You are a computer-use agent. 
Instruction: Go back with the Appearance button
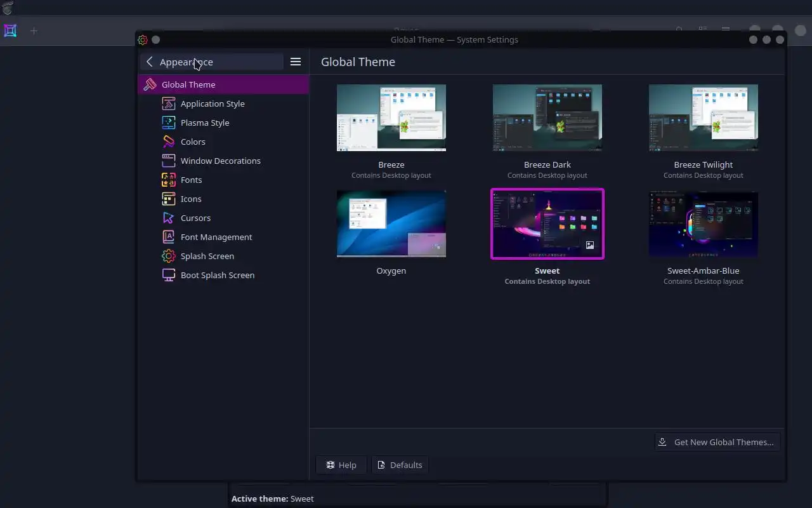pyautogui.click(x=212, y=62)
